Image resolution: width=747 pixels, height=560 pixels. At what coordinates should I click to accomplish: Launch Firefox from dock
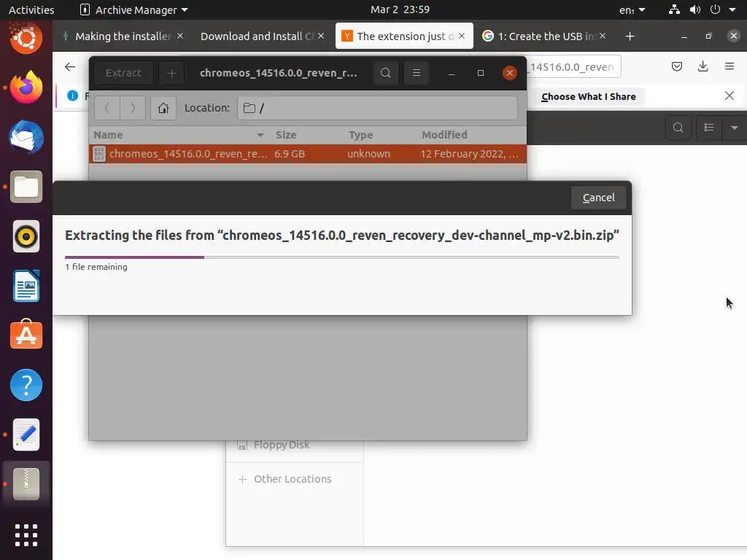26,87
